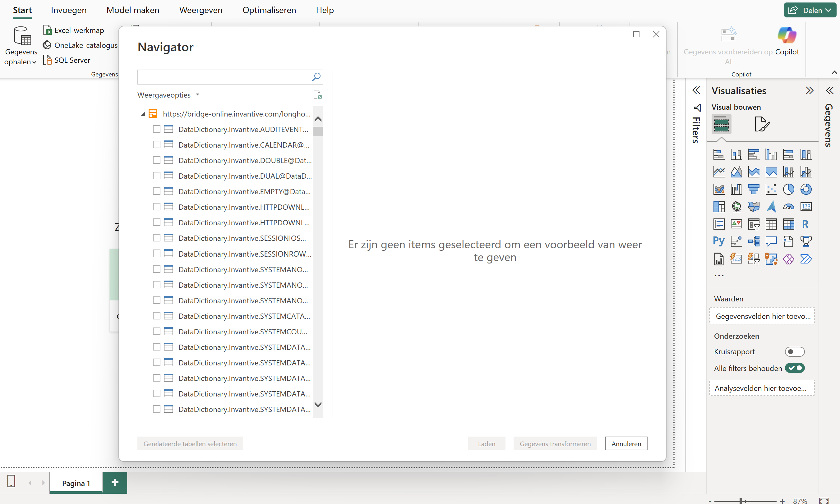Expand the Filters pane chevron

pos(696,90)
